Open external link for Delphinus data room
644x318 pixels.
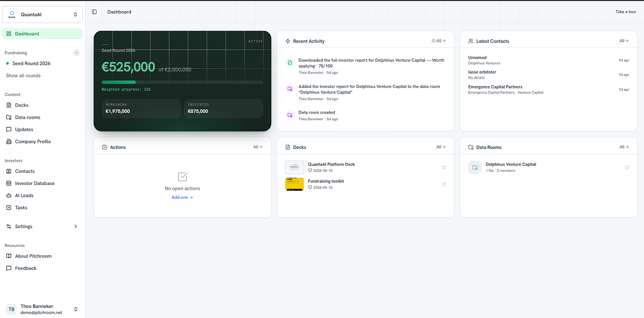627,167
